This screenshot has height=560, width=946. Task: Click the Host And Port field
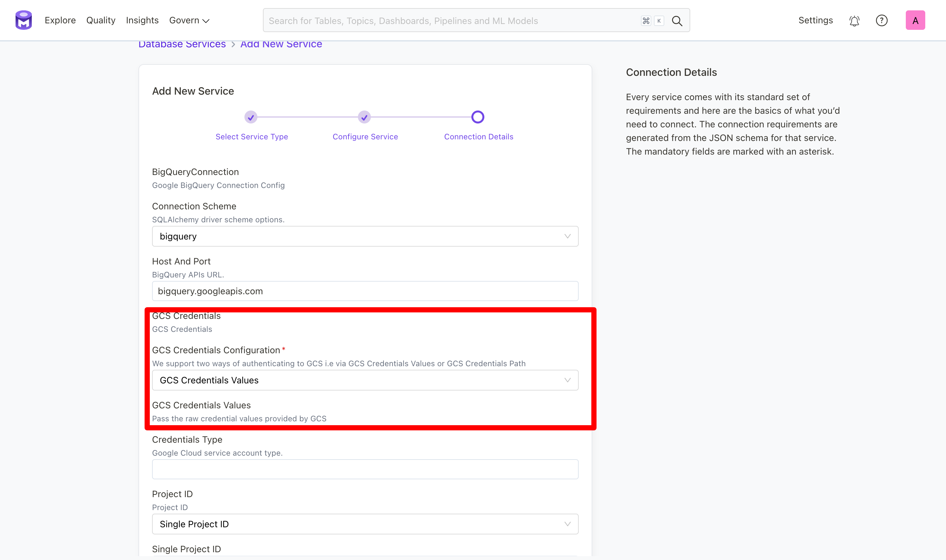pyautogui.click(x=365, y=291)
